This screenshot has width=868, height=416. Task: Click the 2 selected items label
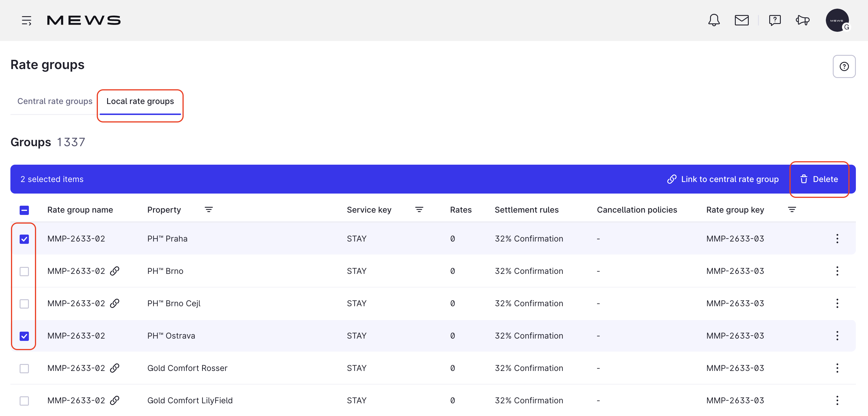(x=52, y=179)
